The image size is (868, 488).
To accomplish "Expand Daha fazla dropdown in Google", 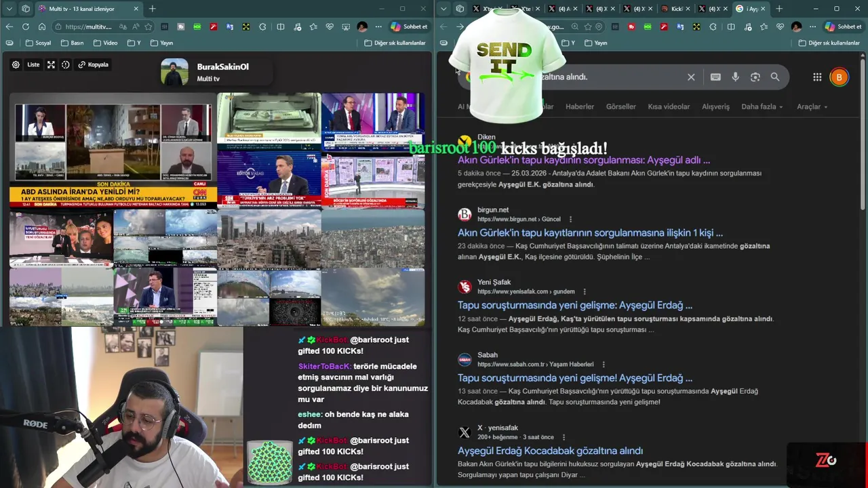I will [762, 106].
